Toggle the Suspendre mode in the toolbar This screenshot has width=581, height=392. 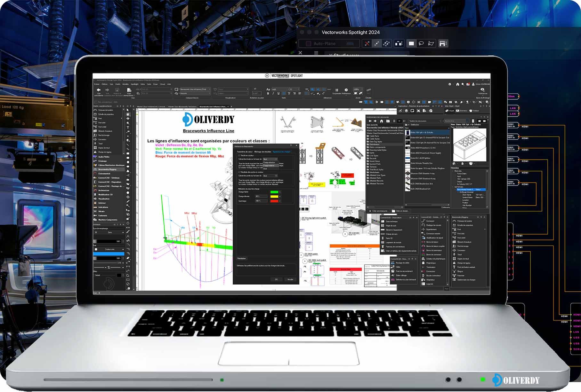tap(336, 90)
